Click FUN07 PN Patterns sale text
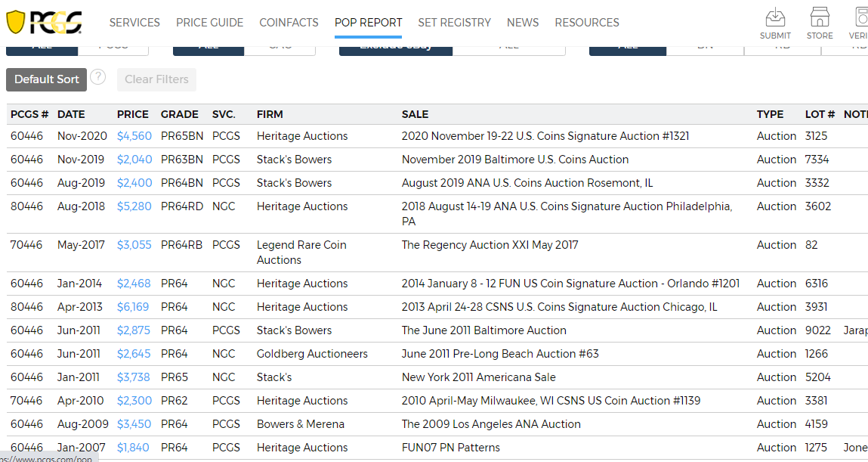The width and height of the screenshot is (868, 462). coord(450,448)
